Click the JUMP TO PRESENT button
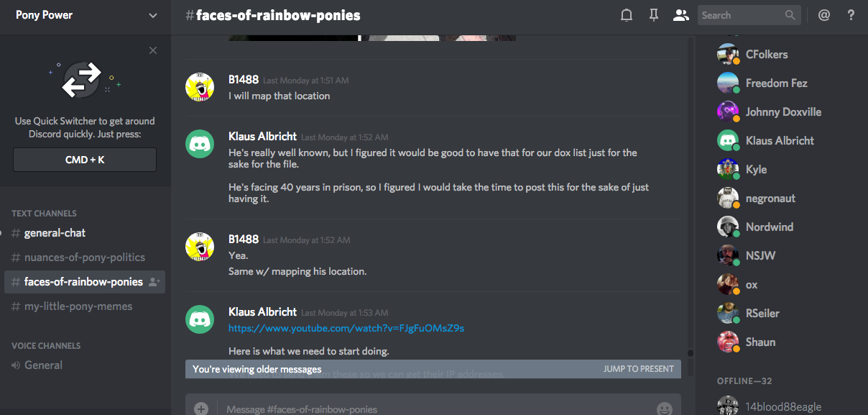The width and height of the screenshot is (868, 415). pos(638,369)
